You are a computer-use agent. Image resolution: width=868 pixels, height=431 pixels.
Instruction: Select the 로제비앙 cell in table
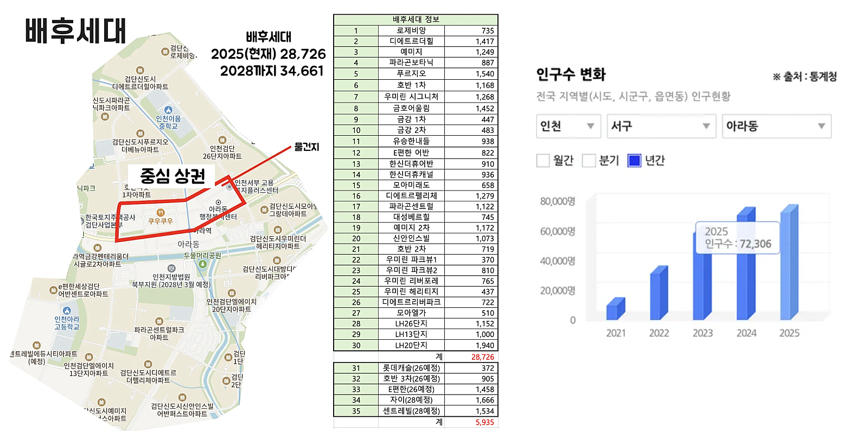[411, 31]
